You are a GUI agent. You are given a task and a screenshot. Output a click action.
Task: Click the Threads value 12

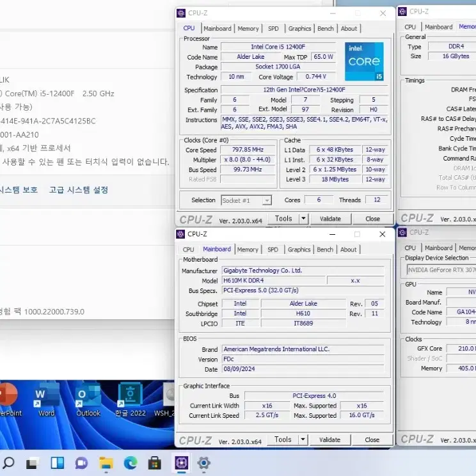377,200
